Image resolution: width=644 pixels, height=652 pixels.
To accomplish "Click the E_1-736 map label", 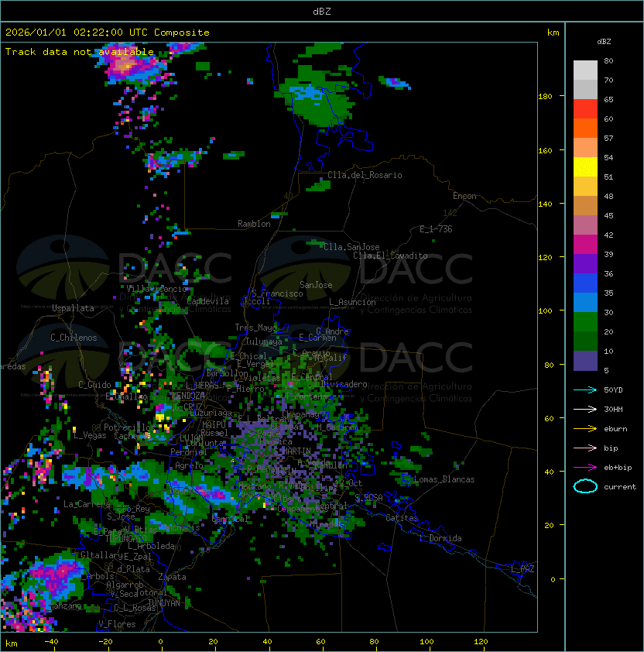I will pyautogui.click(x=436, y=229).
